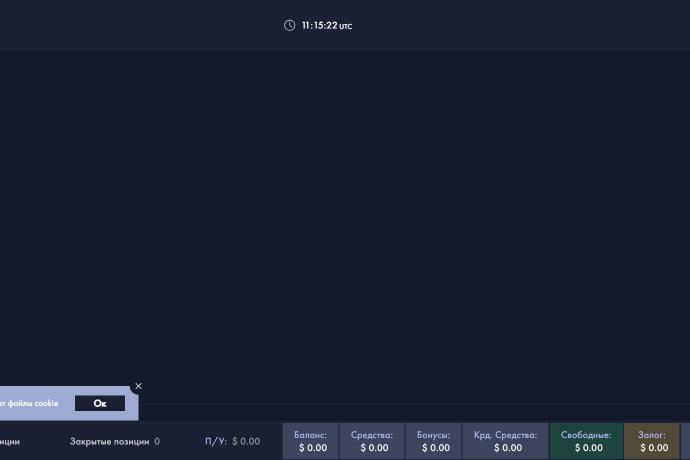Click the 11:15:22 UTC time display
The height and width of the screenshot is (460, 690).
pyautogui.click(x=327, y=26)
